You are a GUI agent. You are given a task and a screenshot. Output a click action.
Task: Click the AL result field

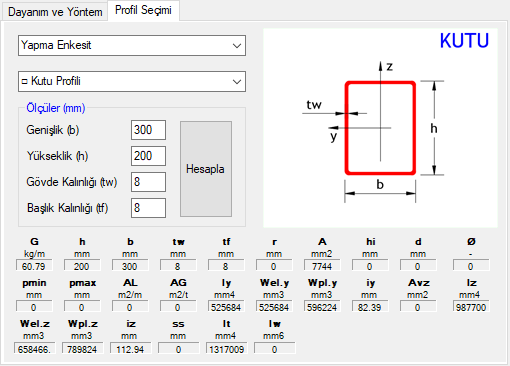pyautogui.click(x=130, y=307)
